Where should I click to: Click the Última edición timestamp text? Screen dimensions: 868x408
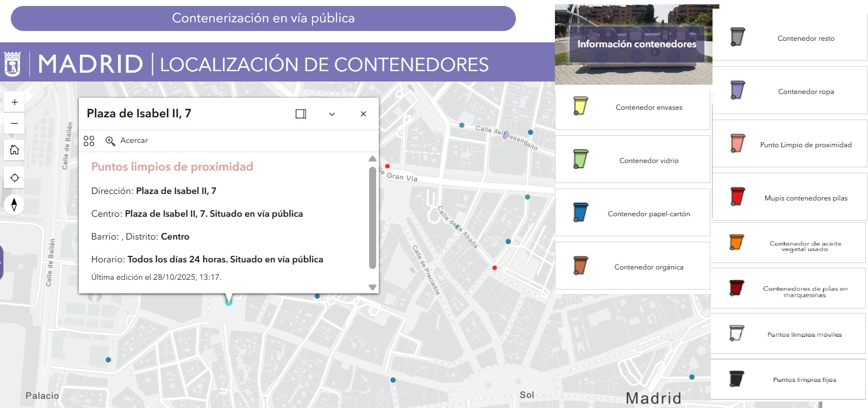pyautogui.click(x=157, y=278)
